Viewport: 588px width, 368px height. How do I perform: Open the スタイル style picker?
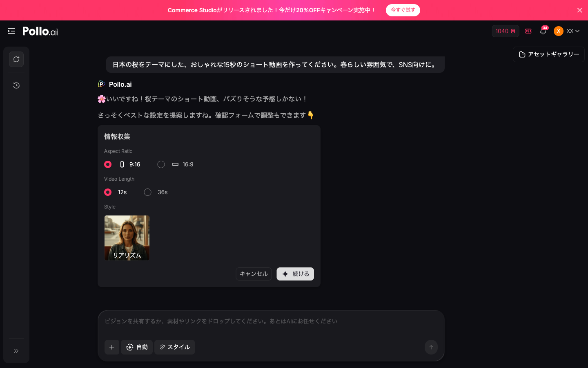174,347
